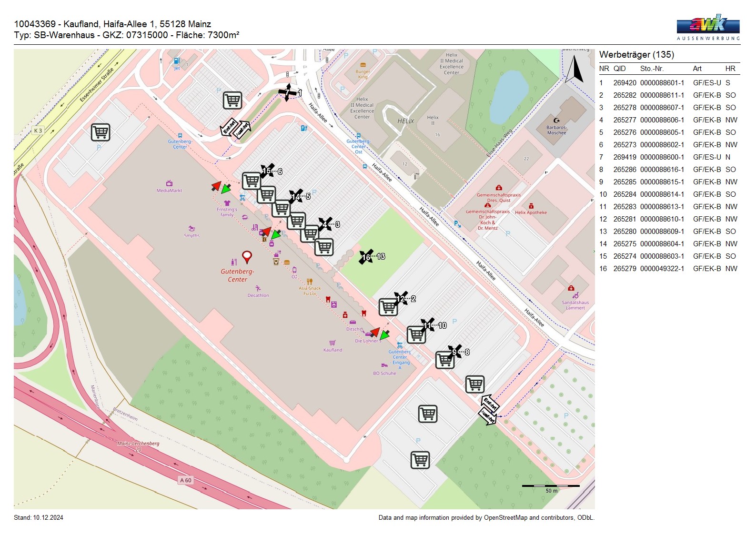Click the 50 m scale bar
The height and width of the screenshot is (535, 756).
click(551, 486)
